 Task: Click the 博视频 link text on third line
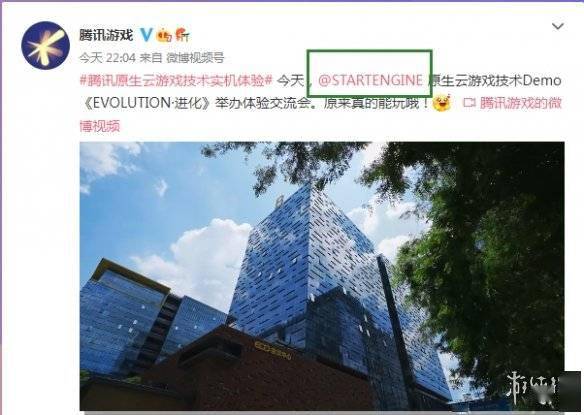[100, 126]
